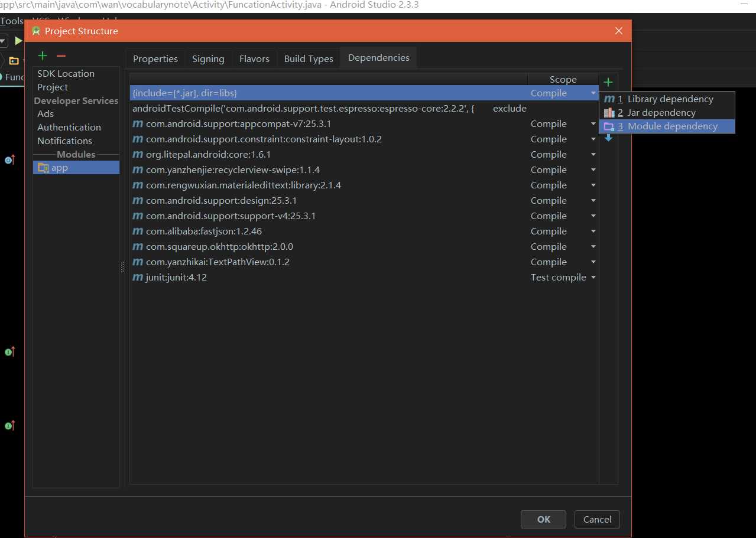Open Test compile scope dropdown for junit

pos(593,278)
